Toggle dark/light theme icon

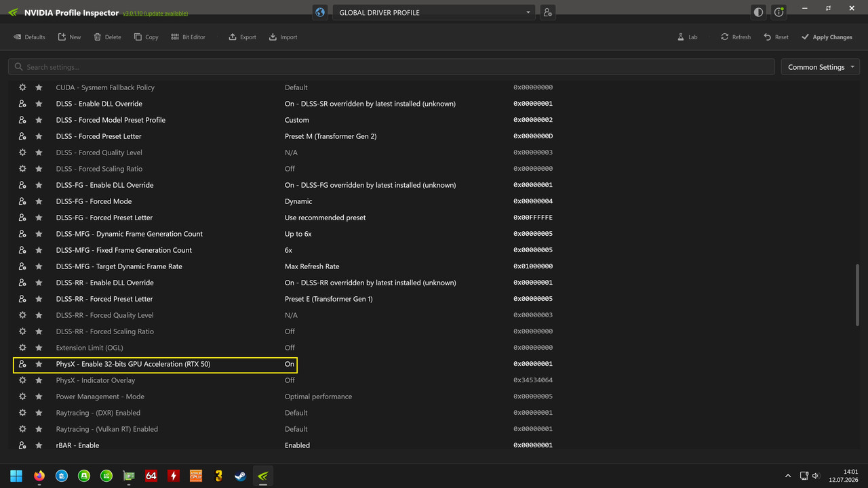coord(758,12)
